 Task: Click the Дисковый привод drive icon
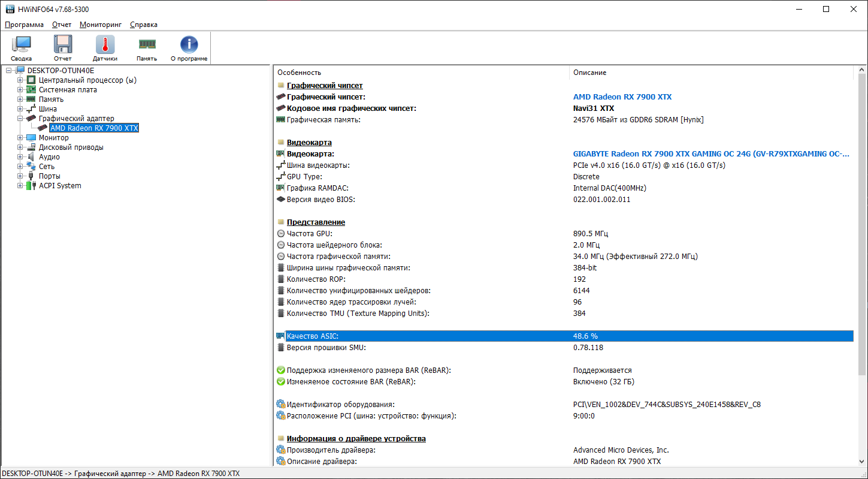click(32, 147)
